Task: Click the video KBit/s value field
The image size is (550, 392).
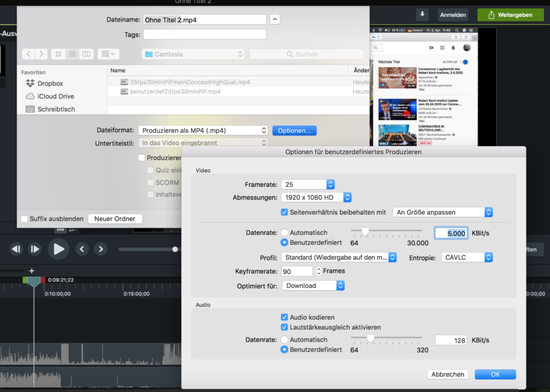Action: click(x=451, y=233)
